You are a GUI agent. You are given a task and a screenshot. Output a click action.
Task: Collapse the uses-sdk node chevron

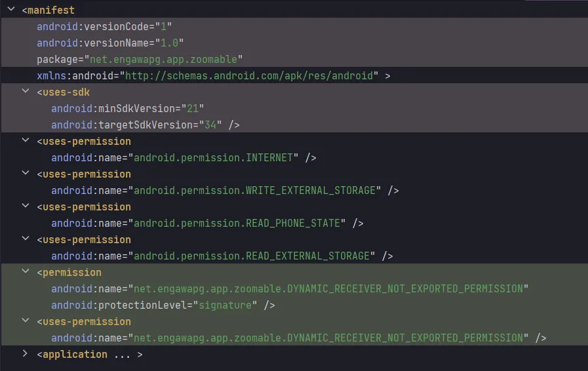(26, 92)
